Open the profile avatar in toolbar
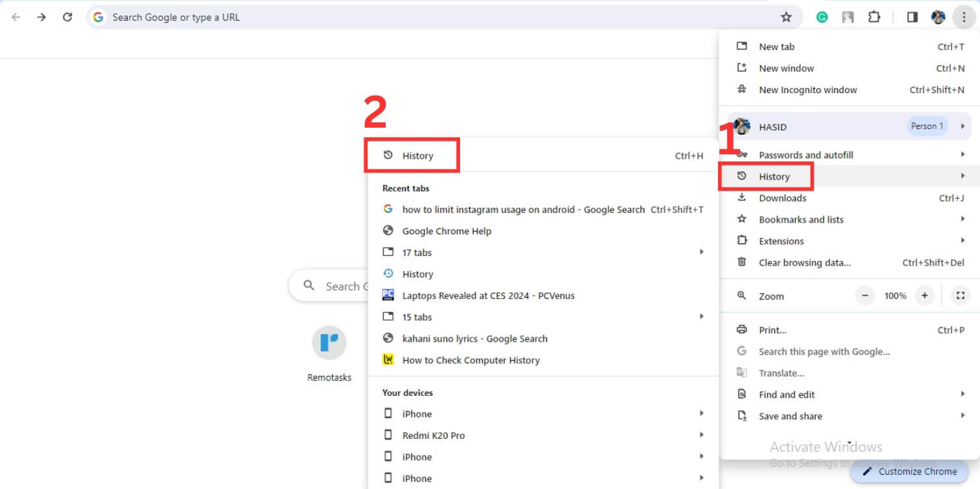This screenshot has height=489, width=980. coord(938,18)
